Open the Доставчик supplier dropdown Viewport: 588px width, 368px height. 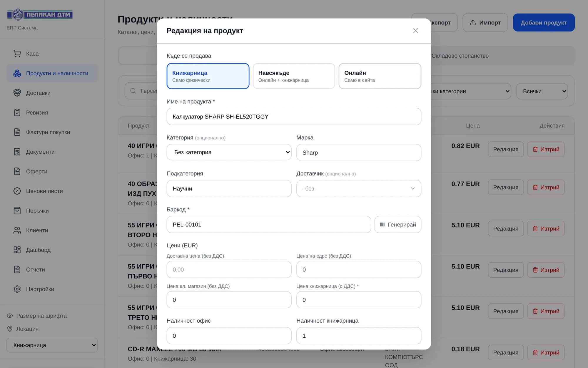pyautogui.click(x=359, y=188)
